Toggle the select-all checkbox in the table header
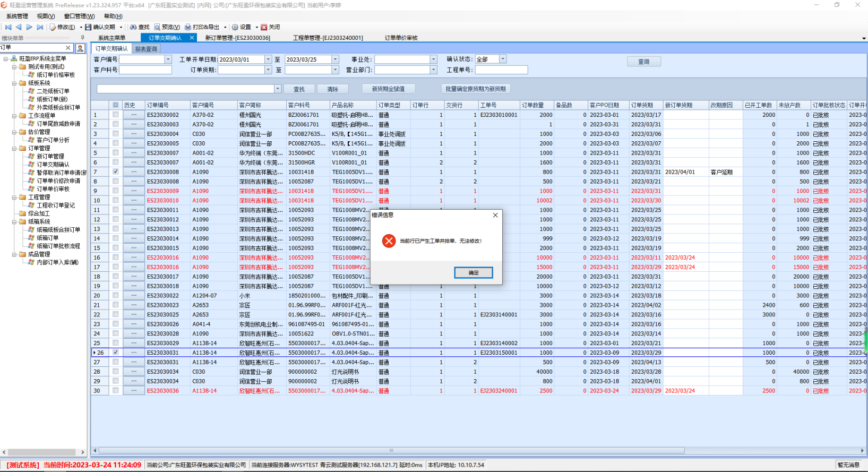The width and height of the screenshot is (868, 472). pyautogui.click(x=116, y=105)
